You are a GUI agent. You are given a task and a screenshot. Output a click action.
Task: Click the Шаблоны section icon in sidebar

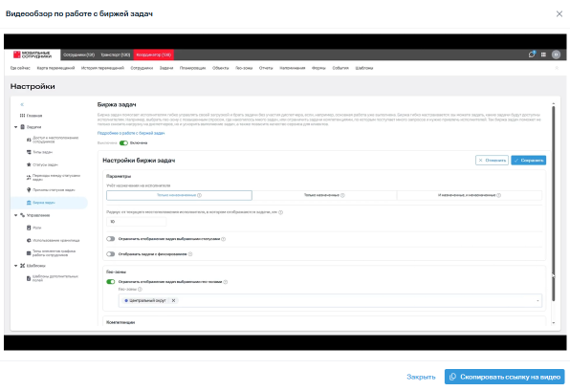click(23, 266)
